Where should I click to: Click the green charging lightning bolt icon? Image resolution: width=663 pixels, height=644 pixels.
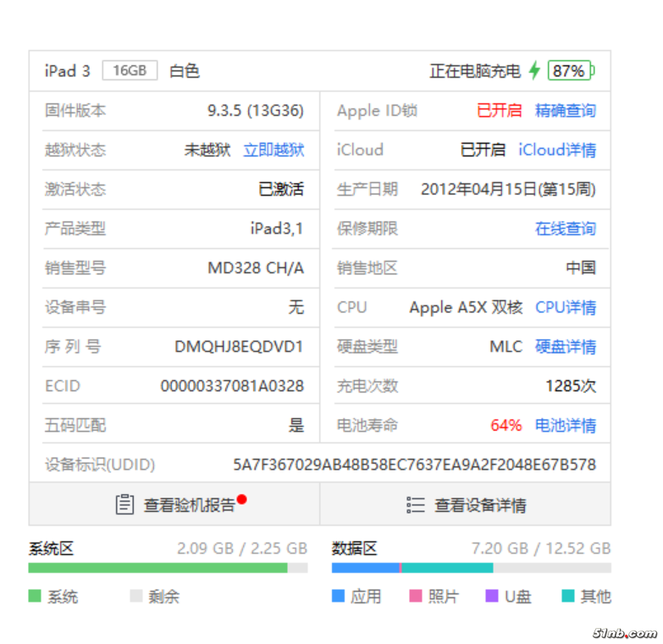534,71
